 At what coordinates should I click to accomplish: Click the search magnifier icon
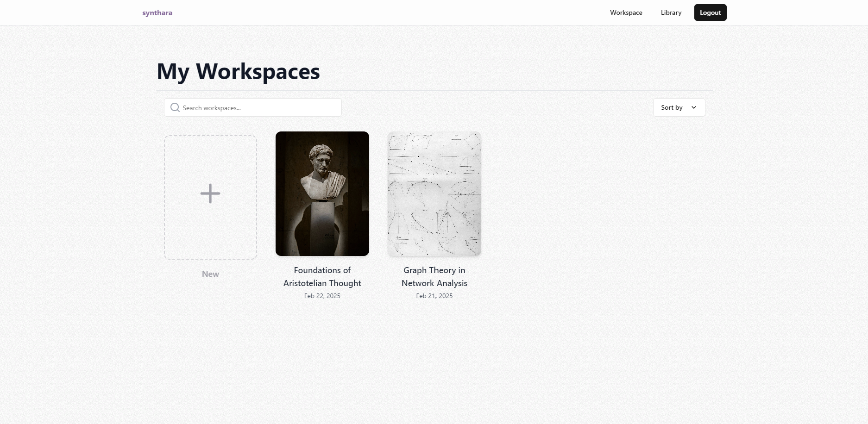point(175,107)
